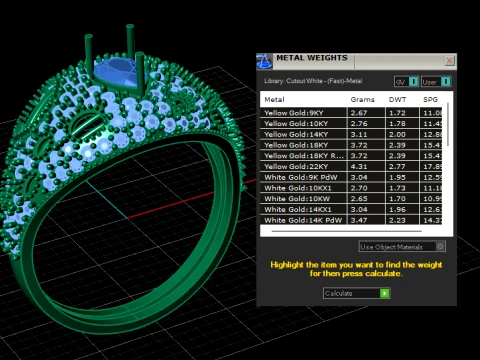Click the Metal Weights flask icon
Image resolution: width=480 pixels, height=360 pixels.
tap(264, 62)
